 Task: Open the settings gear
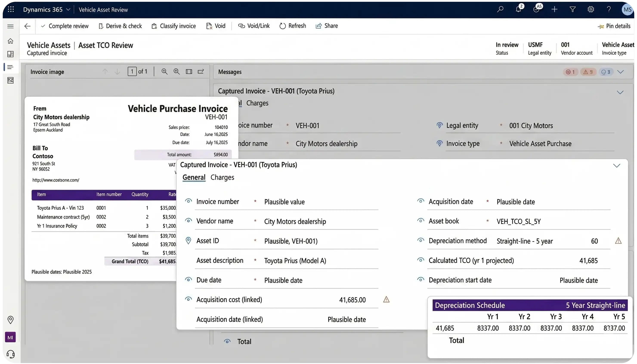[591, 9]
